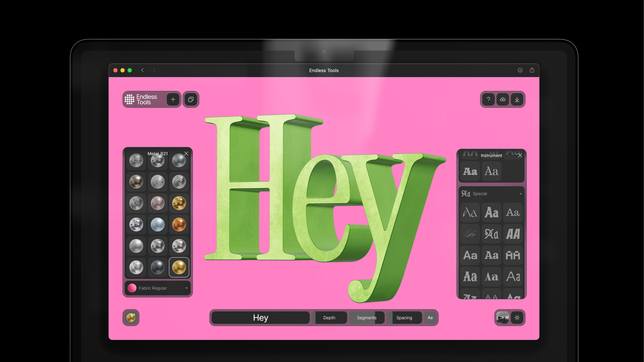644x362 pixels.
Task: Pick the copper orange metal sphere
Action: coord(179,225)
